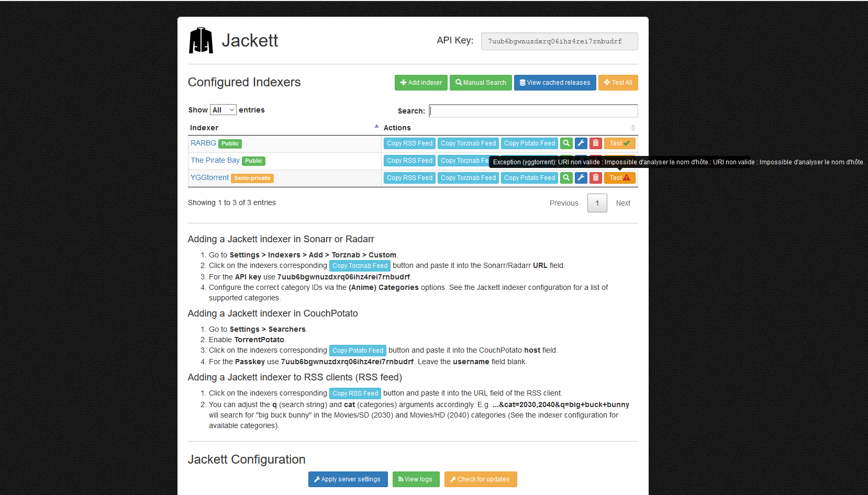The width and height of the screenshot is (868, 495).
Task: Configure YGGtorrent with the wrench icon
Action: pyautogui.click(x=581, y=178)
